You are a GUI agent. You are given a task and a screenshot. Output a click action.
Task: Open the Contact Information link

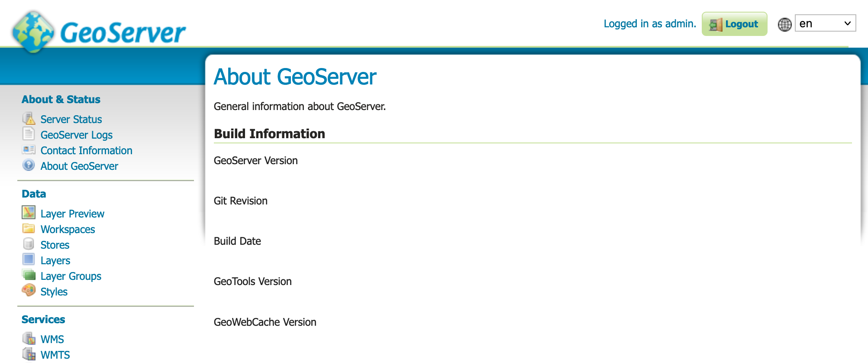[x=86, y=151]
